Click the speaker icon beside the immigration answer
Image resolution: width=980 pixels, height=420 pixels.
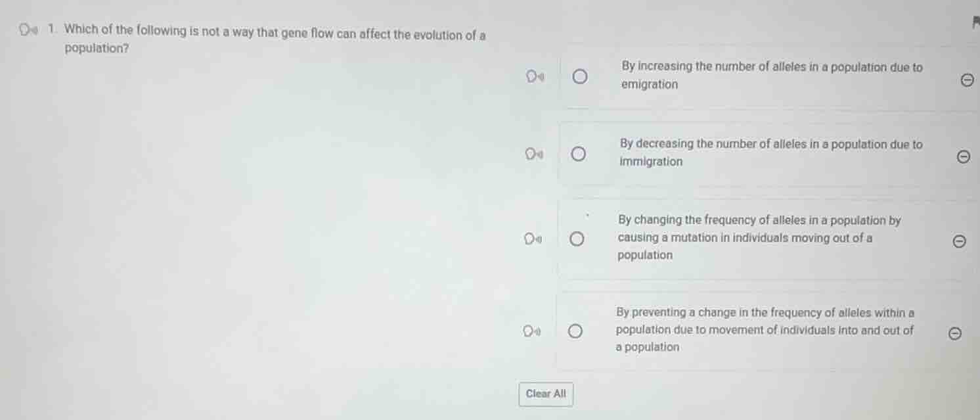pos(532,152)
